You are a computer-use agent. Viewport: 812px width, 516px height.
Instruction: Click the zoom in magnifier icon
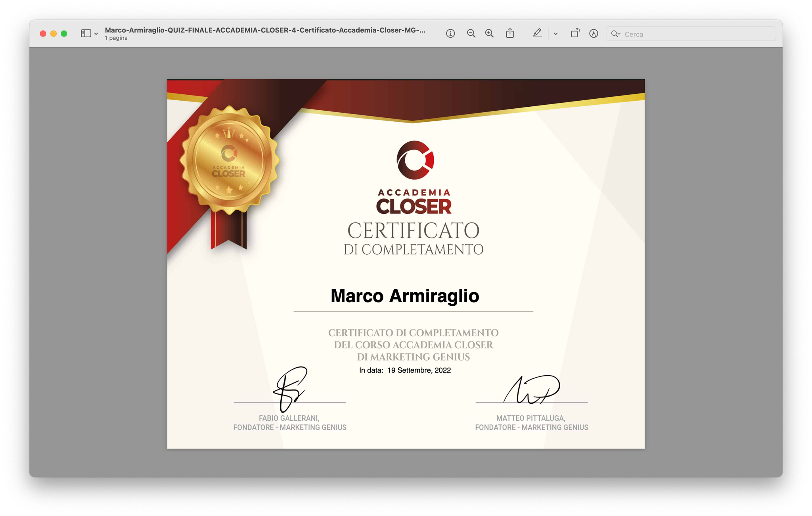point(489,34)
